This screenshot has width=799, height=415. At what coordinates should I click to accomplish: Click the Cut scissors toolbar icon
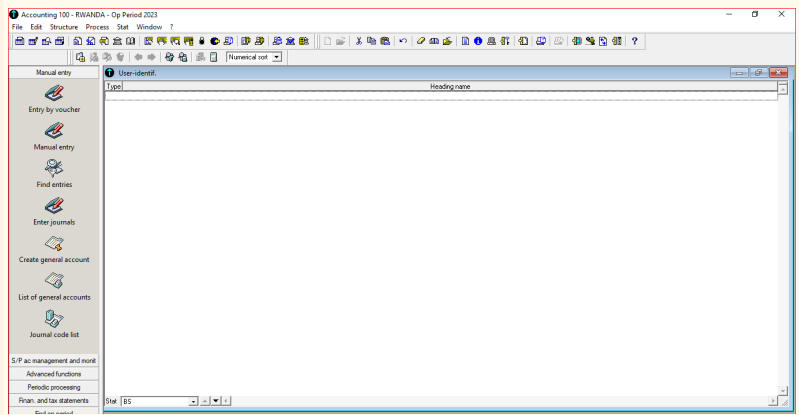click(x=359, y=41)
